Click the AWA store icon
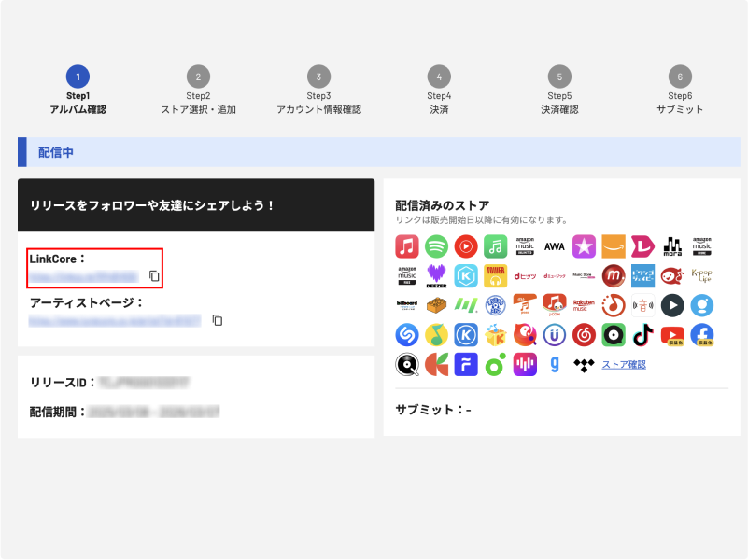This screenshot has width=748, height=560. 555,246
